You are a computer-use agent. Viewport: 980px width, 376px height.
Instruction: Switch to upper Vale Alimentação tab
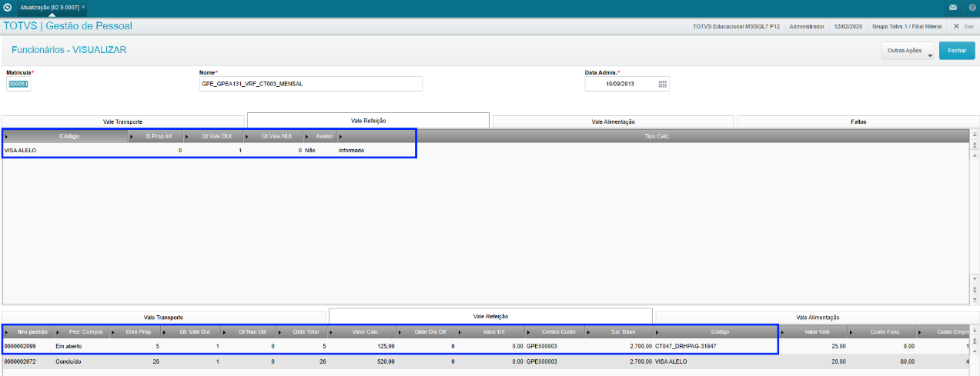[613, 121]
